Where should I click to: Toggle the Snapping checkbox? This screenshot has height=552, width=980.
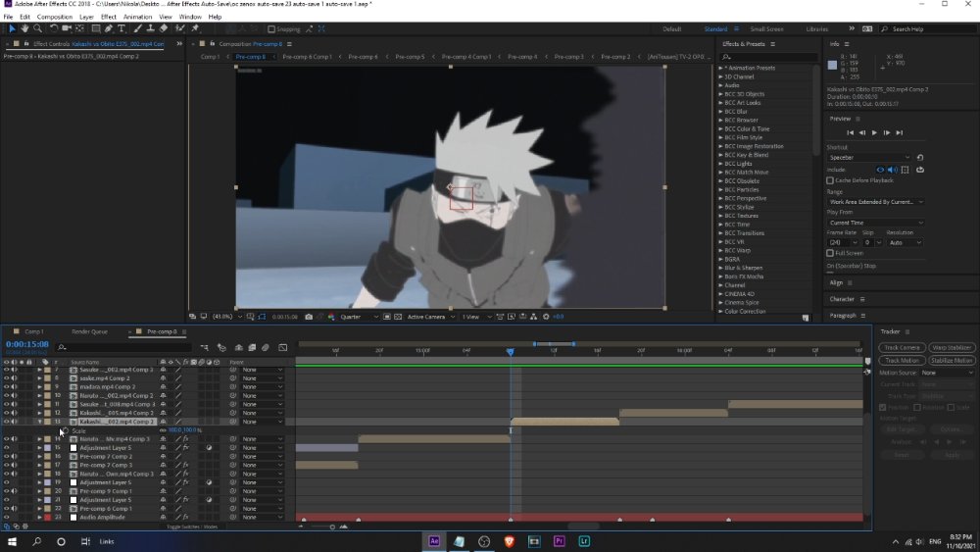click(271, 28)
